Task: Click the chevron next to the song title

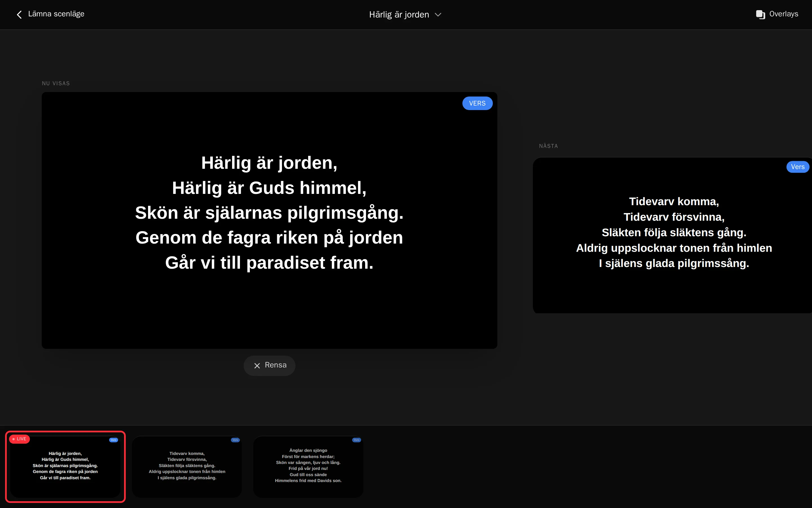Action: coord(438,15)
